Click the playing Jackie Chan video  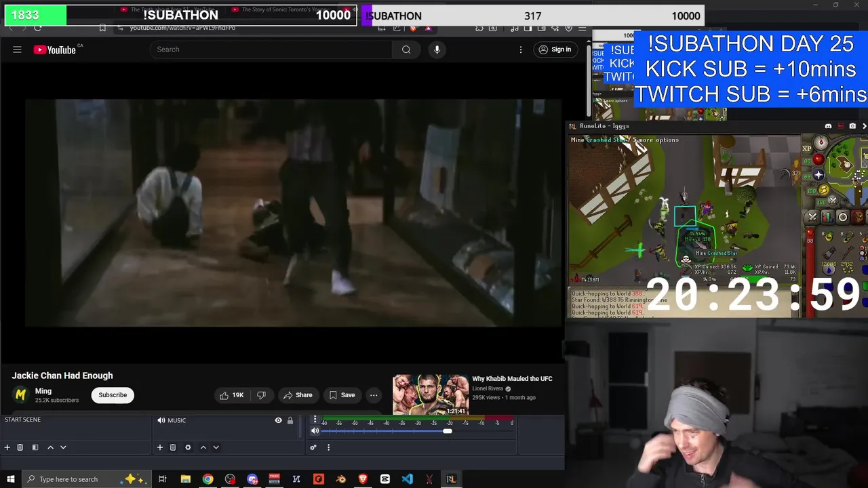pos(293,212)
